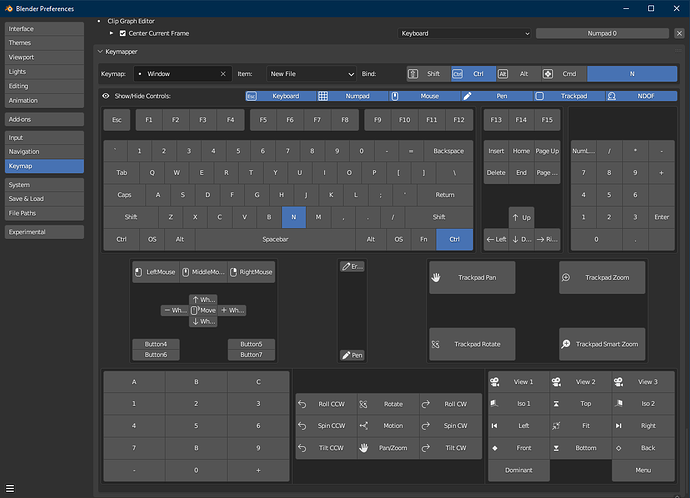Select NDOF Rotate
This screenshot has width=690, height=498.
pos(388,404)
